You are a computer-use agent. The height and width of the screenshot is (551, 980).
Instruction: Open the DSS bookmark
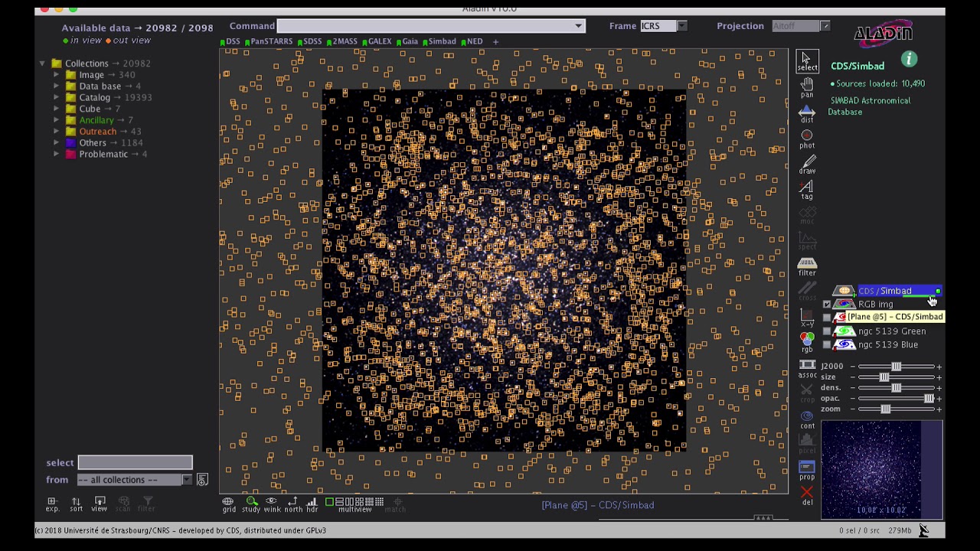[x=230, y=41]
